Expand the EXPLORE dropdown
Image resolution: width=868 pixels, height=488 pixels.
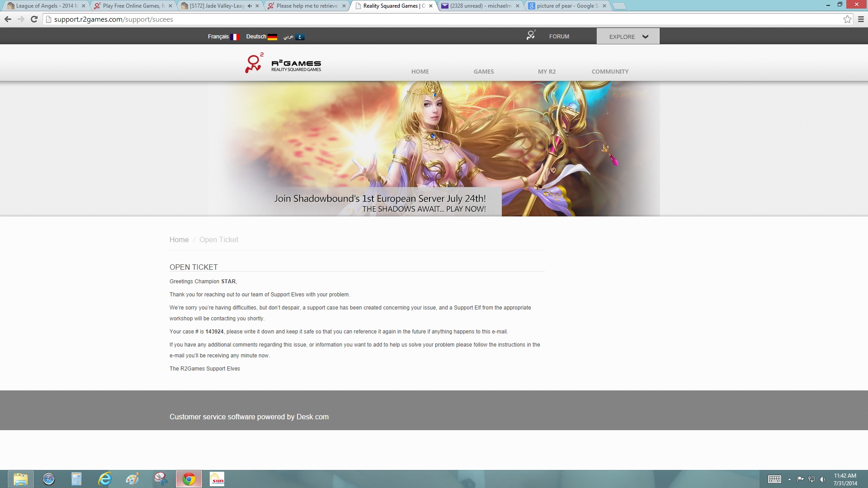(628, 37)
